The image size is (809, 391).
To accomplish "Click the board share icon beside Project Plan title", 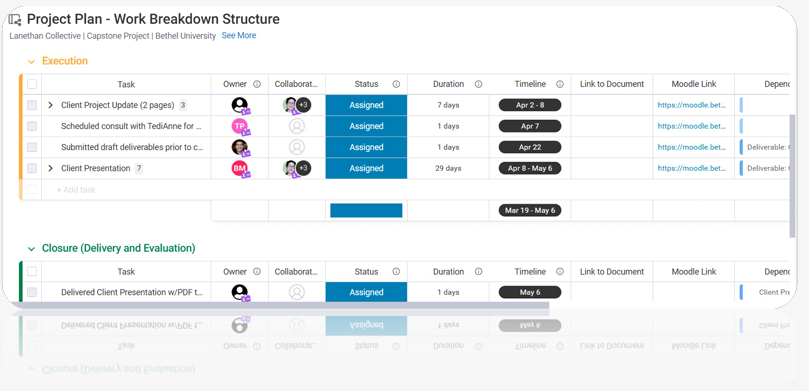I will point(15,20).
